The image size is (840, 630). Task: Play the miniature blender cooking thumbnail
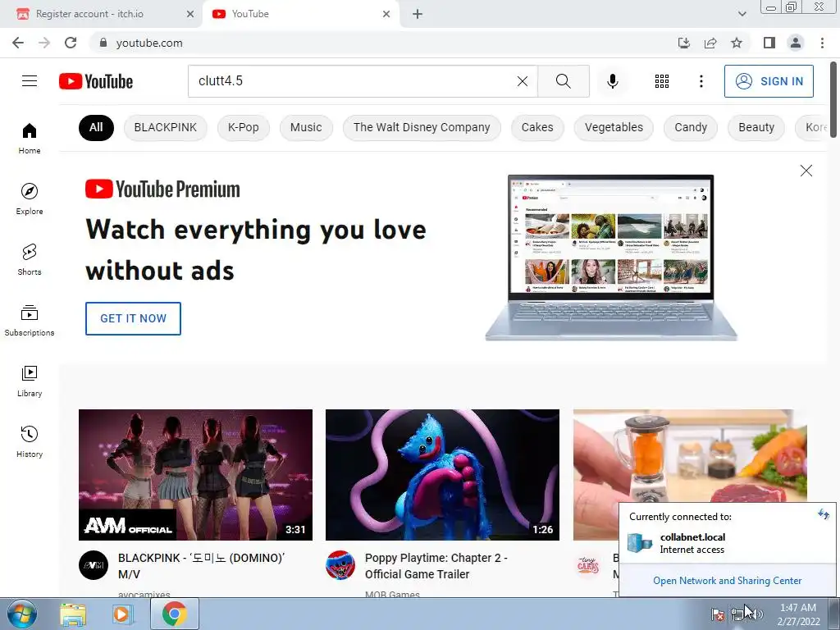(x=690, y=455)
